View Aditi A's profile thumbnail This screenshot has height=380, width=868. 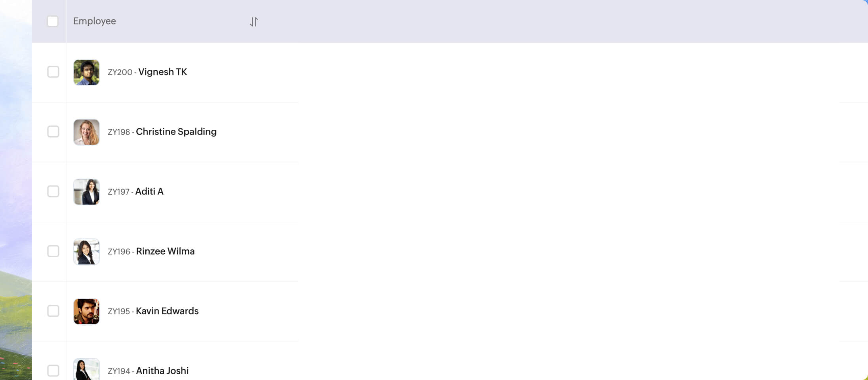[86, 192]
